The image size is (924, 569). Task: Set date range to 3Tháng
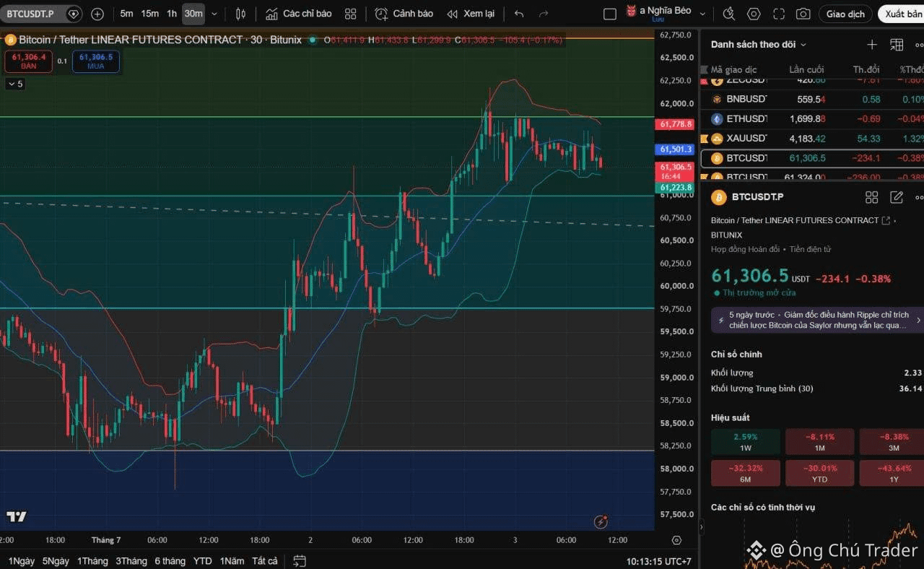click(131, 561)
